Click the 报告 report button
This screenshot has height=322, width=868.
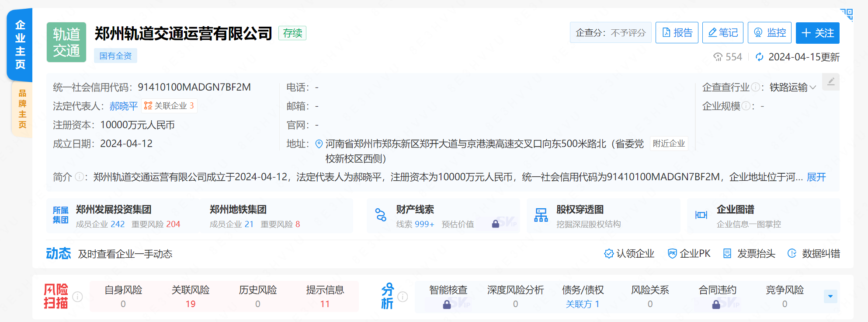677,33
